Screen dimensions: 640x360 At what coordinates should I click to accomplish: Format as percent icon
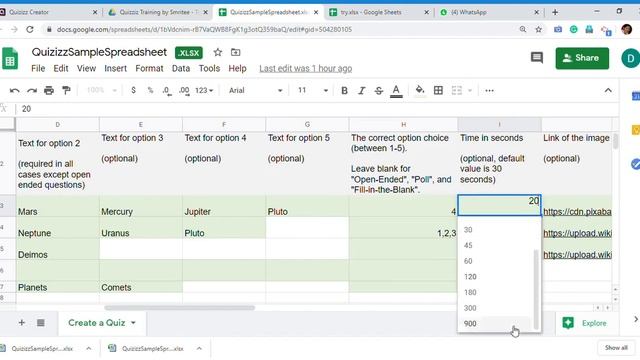click(150, 90)
